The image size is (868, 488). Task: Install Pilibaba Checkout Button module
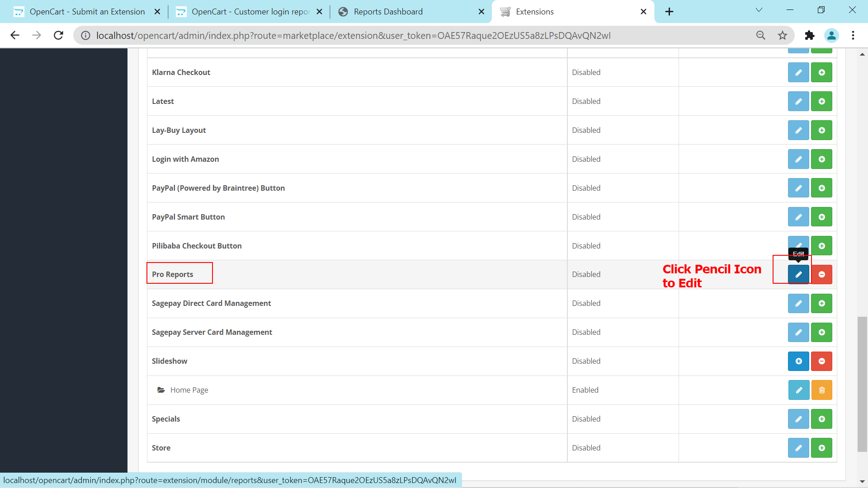point(821,246)
